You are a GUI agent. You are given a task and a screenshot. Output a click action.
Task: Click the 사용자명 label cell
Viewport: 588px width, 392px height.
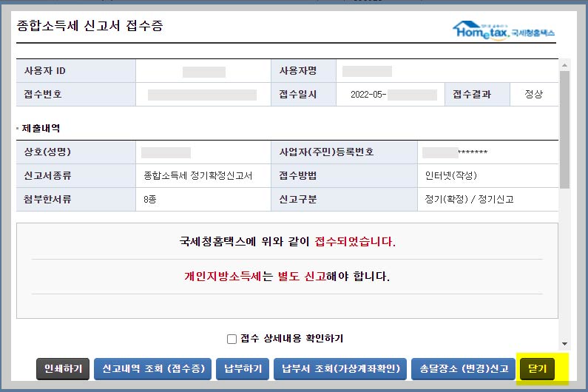(303, 71)
